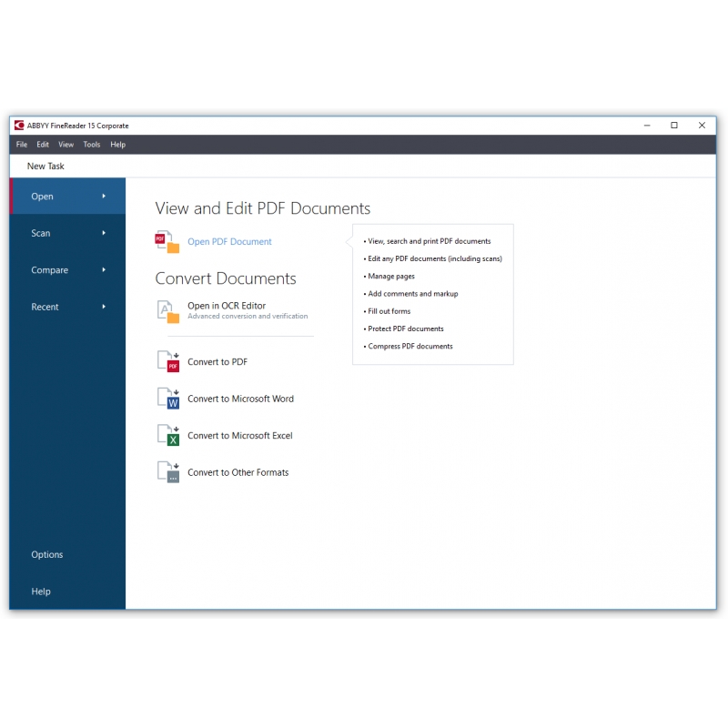Image resolution: width=728 pixels, height=728 pixels.
Task: Expand the Scan sidebar arrow
Action: coord(104,233)
